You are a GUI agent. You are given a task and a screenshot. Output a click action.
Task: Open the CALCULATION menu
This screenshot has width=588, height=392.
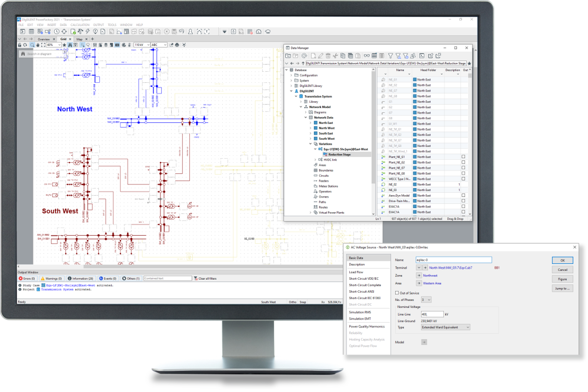click(x=80, y=25)
